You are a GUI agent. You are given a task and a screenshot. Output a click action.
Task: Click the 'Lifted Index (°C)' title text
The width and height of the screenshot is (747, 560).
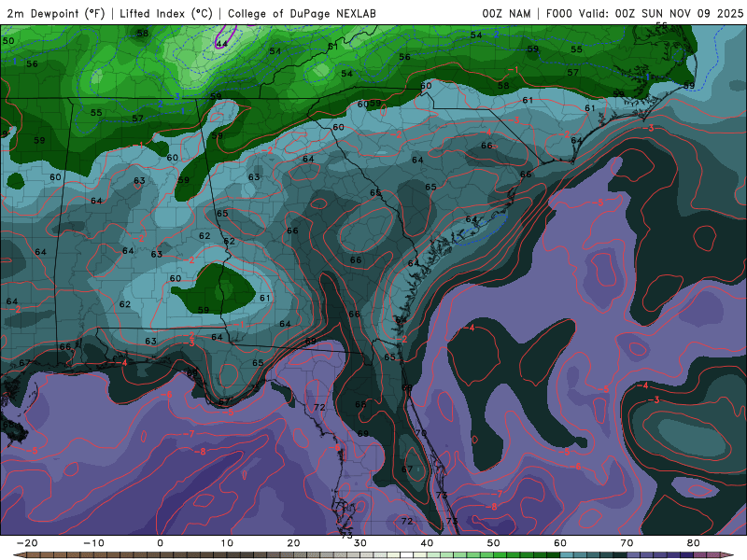pyautogui.click(x=166, y=13)
